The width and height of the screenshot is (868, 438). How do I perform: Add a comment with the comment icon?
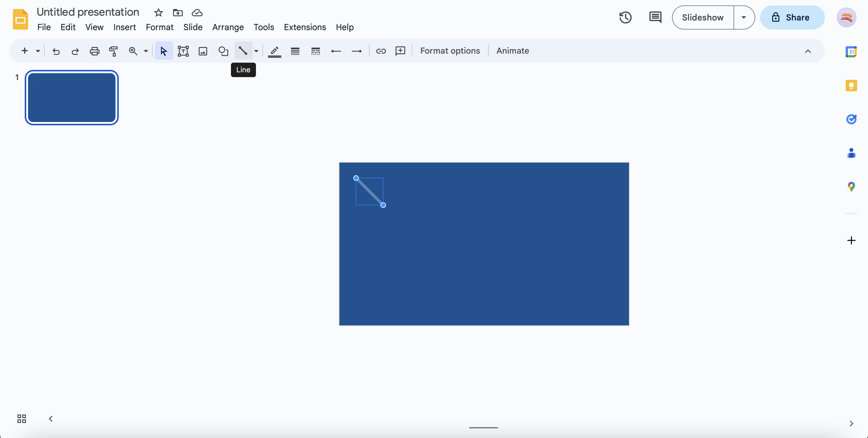click(x=400, y=51)
